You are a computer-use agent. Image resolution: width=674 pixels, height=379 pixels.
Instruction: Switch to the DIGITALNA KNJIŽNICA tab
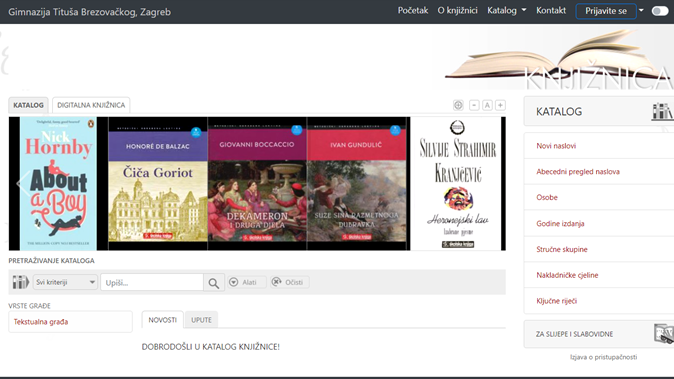tap(91, 105)
